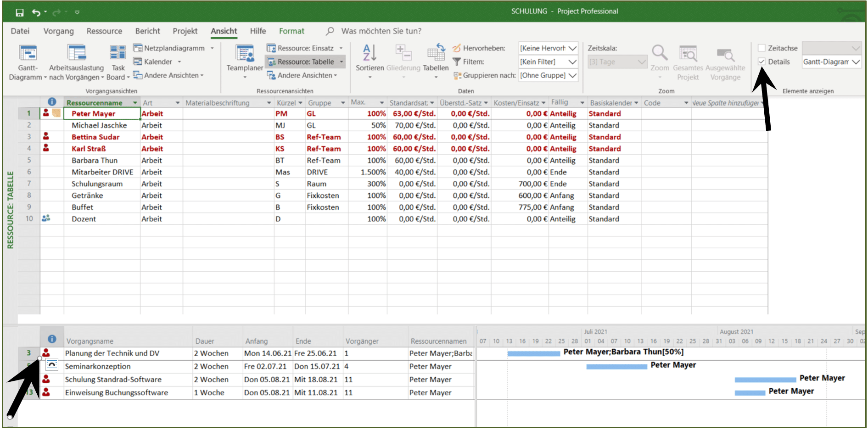Viewport: 868px width, 430px height.
Task: Switch to the Bericht tab
Action: pyautogui.click(x=147, y=31)
